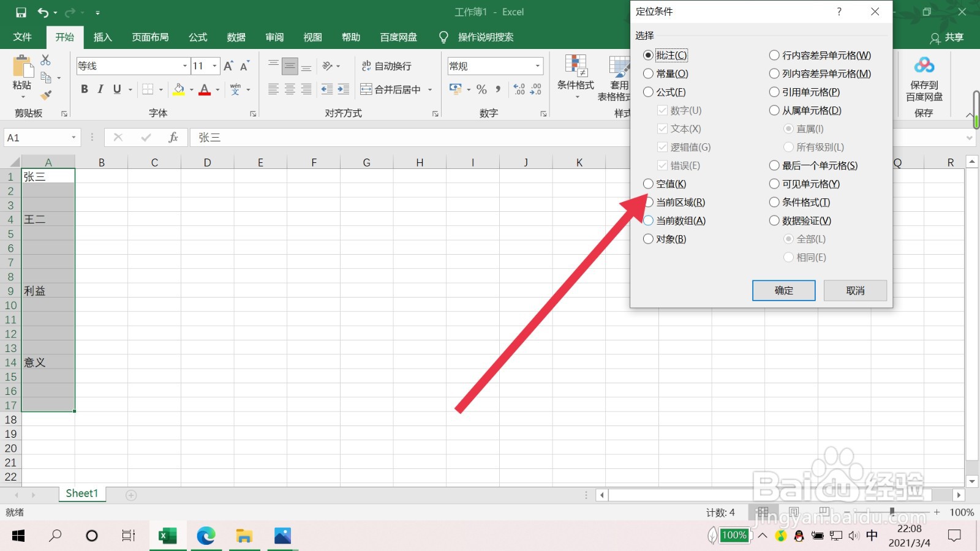Select the 空值(K) radio option
Image resolution: width=980 pixels, height=551 pixels.
coord(648,184)
